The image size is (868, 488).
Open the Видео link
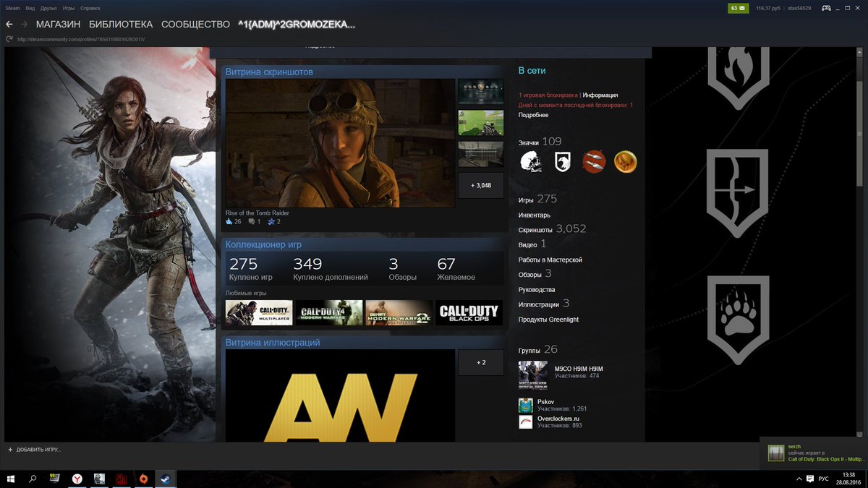click(532, 244)
